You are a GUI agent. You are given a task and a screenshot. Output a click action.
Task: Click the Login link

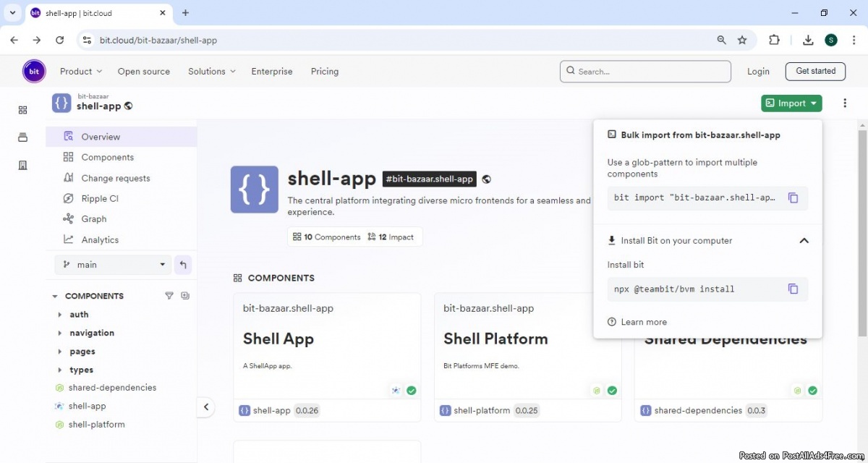tap(758, 72)
